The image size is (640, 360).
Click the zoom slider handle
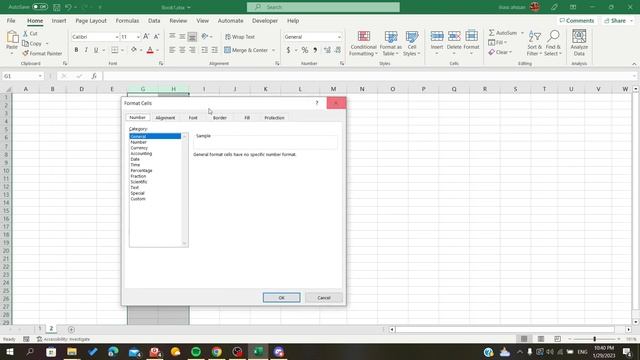click(x=594, y=339)
